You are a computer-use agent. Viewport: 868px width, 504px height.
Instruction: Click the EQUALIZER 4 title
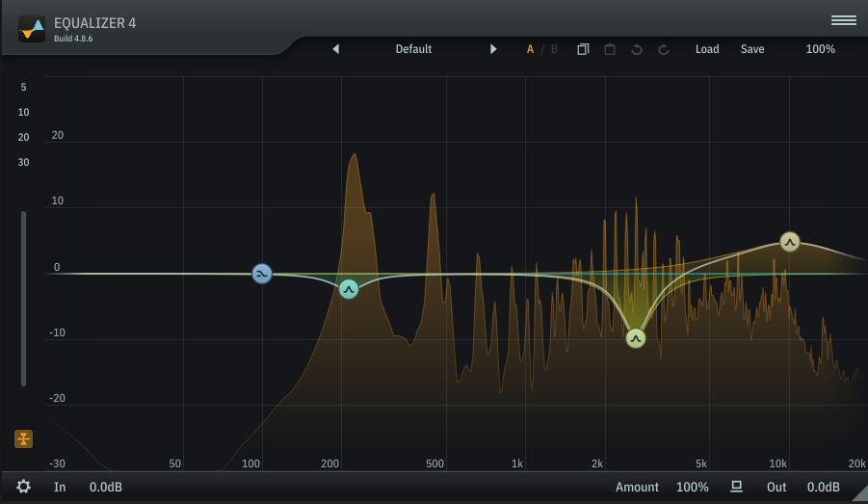tap(94, 23)
